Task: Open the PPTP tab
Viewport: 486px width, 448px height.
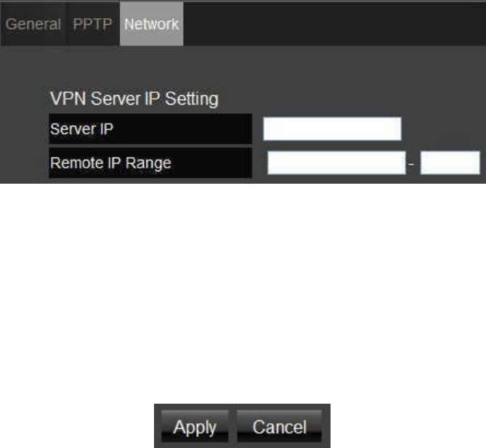Action: 93,24
